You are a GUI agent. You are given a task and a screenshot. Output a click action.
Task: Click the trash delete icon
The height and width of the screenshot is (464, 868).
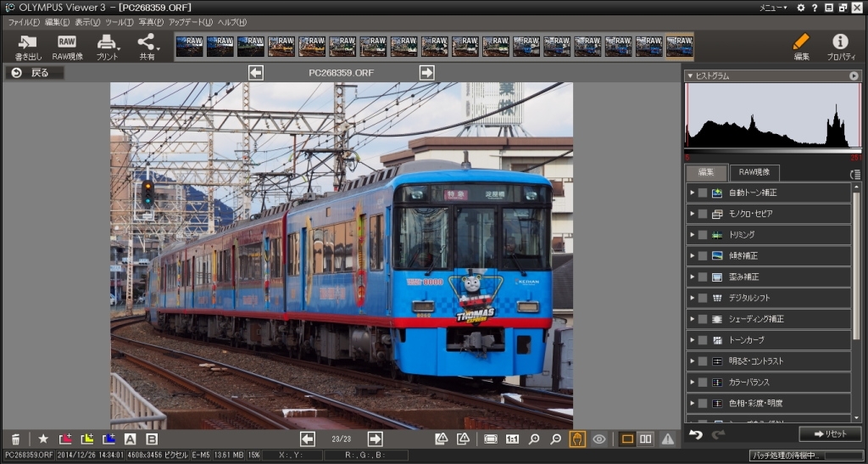point(16,439)
